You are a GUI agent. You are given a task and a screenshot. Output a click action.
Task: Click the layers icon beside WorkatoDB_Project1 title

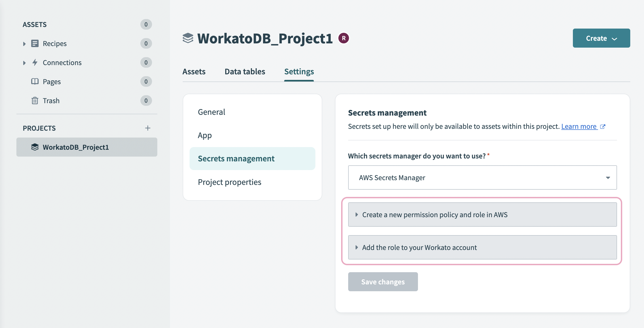(x=188, y=38)
